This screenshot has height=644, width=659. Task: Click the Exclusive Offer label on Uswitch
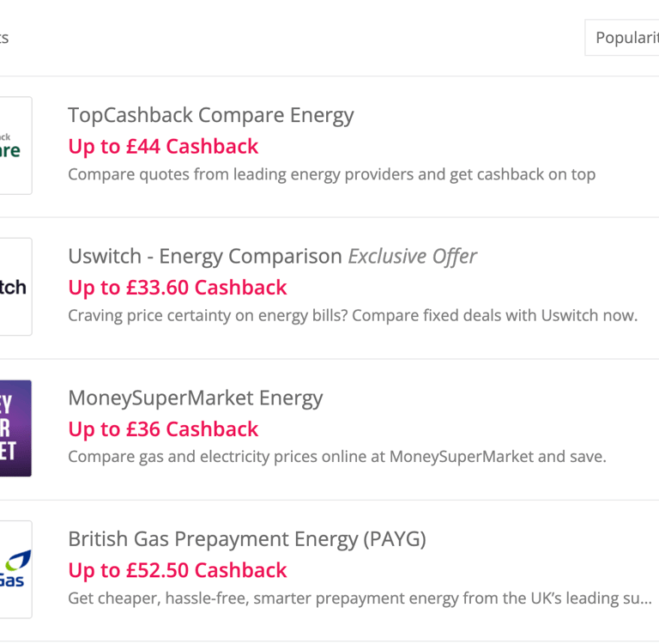pos(412,256)
